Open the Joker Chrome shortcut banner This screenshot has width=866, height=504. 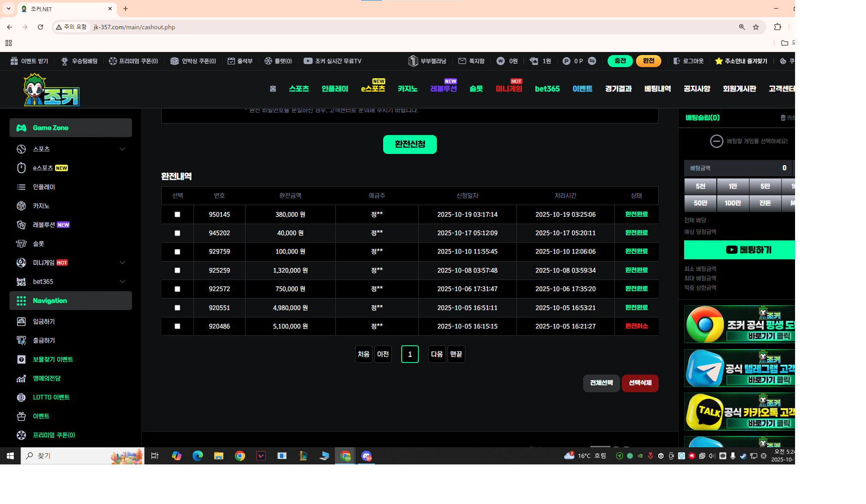pos(739,324)
